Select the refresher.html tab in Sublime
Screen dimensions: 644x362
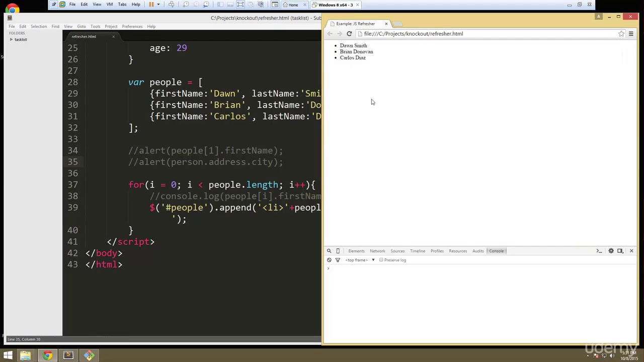(x=84, y=37)
